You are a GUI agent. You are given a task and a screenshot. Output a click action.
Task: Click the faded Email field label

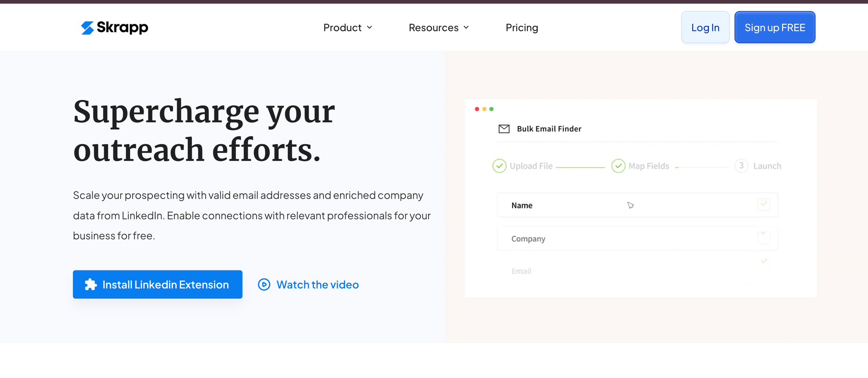point(521,271)
